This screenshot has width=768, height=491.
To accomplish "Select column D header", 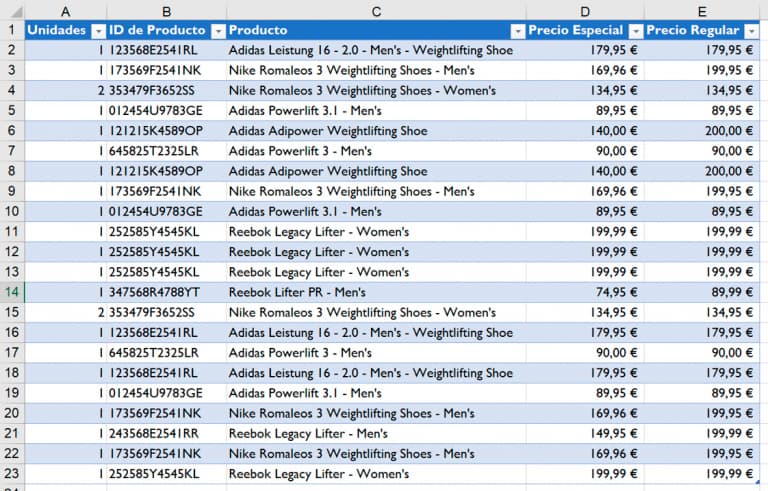I will pyautogui.click(x=585, y=12).
